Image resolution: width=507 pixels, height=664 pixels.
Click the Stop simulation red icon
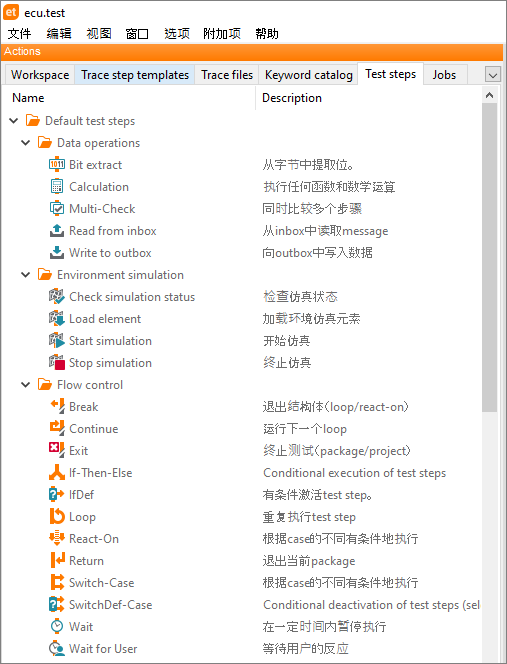coord(57,362)
